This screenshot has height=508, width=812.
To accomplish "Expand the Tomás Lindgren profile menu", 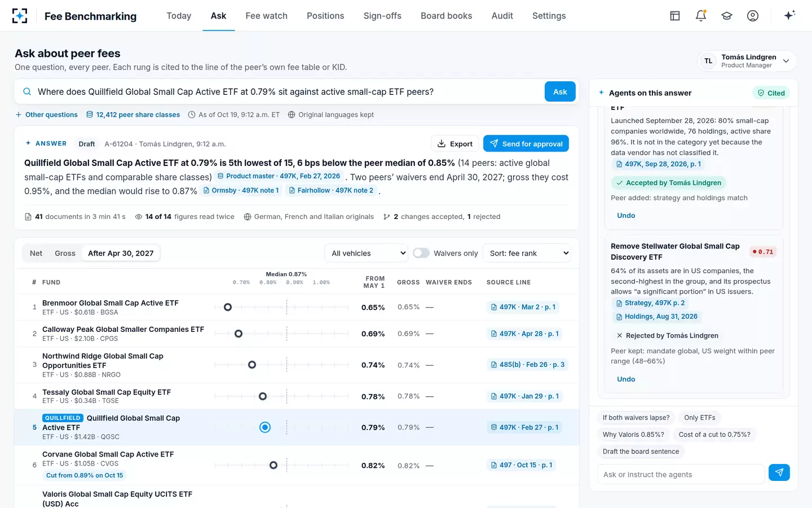I will 747,61.
